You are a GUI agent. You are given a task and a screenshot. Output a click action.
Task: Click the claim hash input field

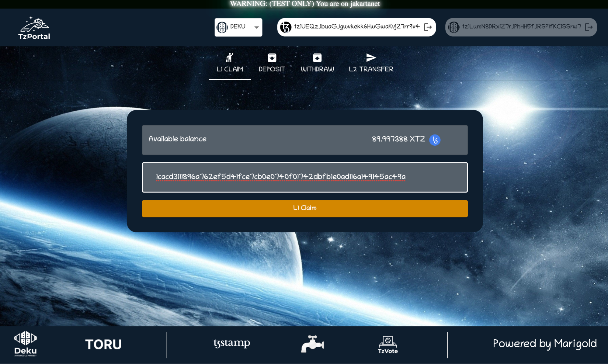[304, 177]
